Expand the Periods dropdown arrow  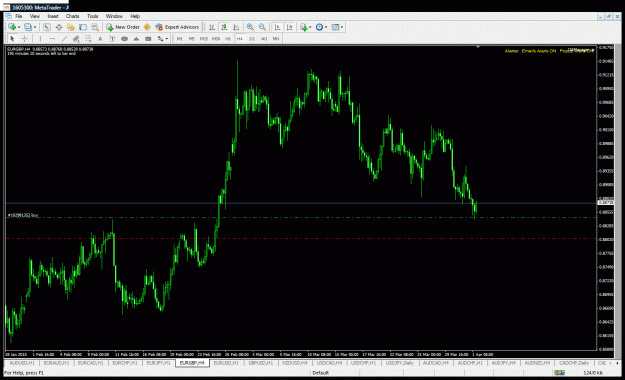point(326,27)
